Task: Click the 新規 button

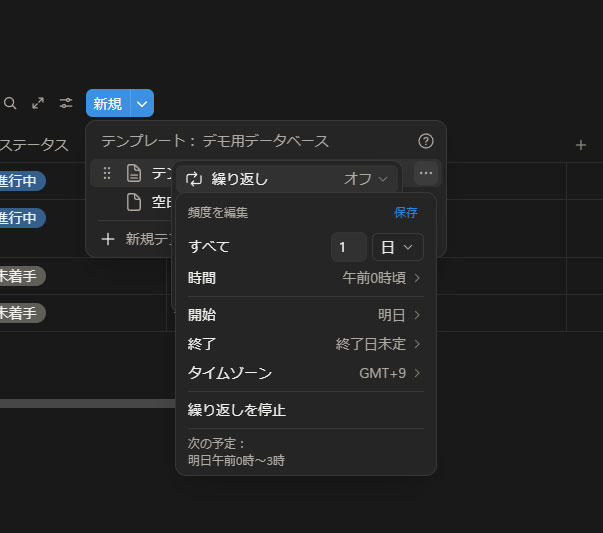Action: [107, 103]
